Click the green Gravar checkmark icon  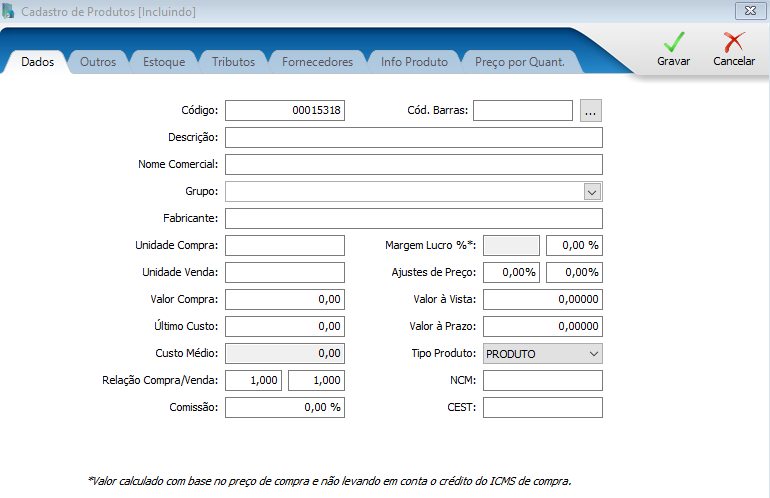tap(673, 43)
